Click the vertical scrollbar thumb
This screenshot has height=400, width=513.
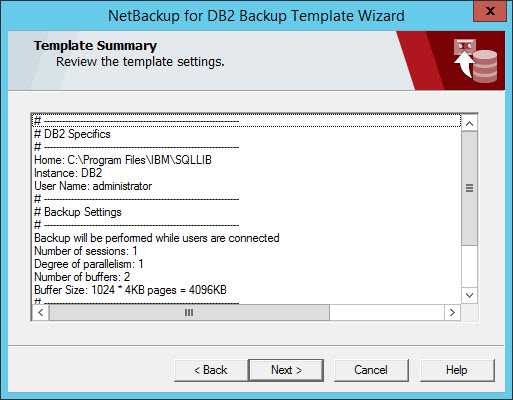pyautogui.click(x=470, y=188)
